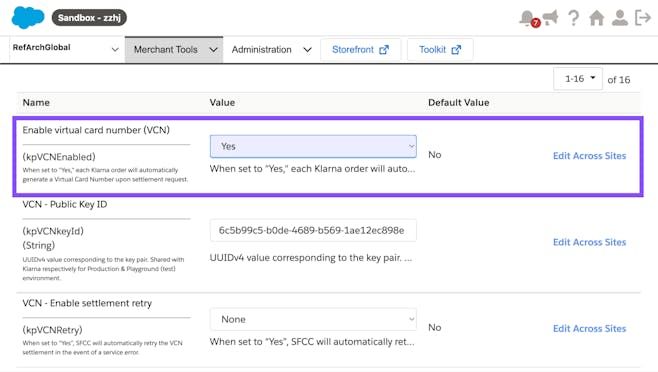This screenshot has width=658, height=372.
Task: Click the megaphone announcements icon
Action: pos(551,18)
